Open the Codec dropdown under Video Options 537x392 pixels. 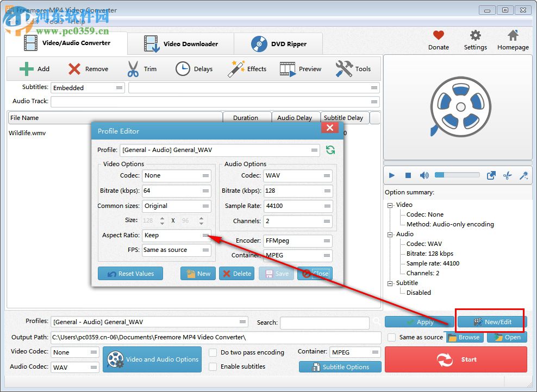pyautogui.click(x=177, y=176)
